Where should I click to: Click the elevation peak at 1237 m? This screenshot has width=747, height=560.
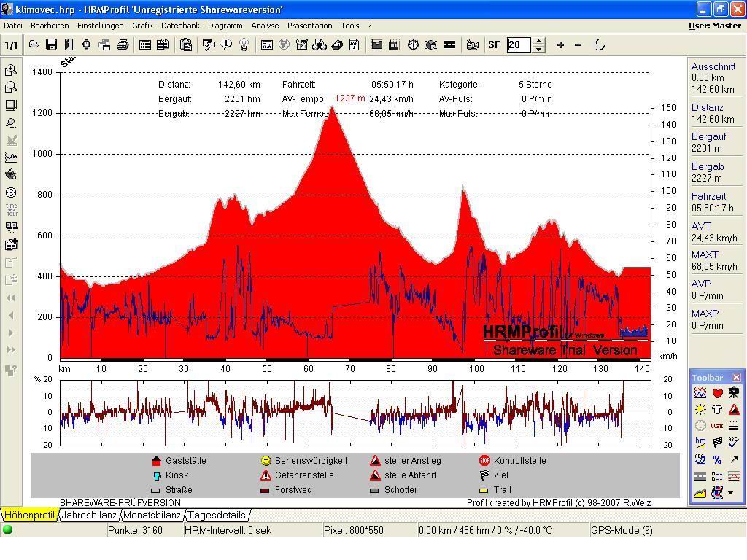(333, 108)
